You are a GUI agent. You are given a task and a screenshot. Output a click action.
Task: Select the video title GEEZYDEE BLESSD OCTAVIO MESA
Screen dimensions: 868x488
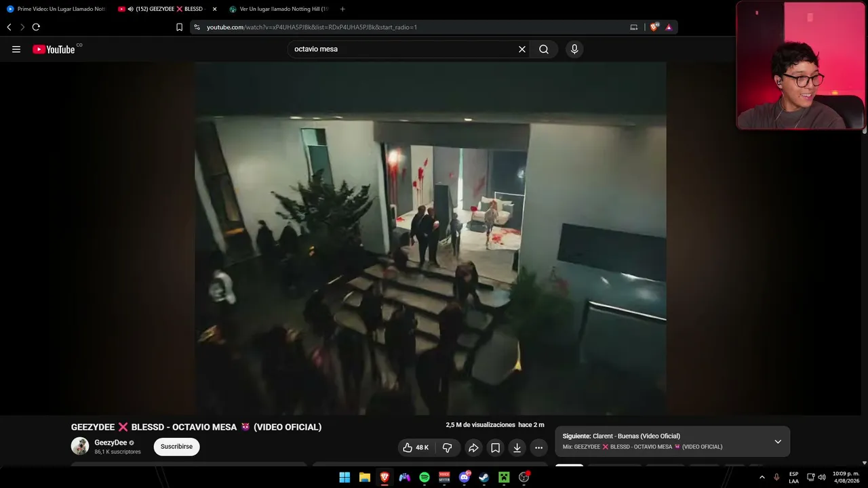point(196,427)
